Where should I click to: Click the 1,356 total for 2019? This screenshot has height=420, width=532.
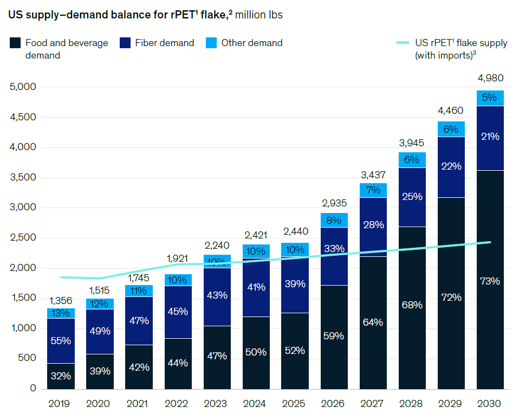(x=61, y=301)
